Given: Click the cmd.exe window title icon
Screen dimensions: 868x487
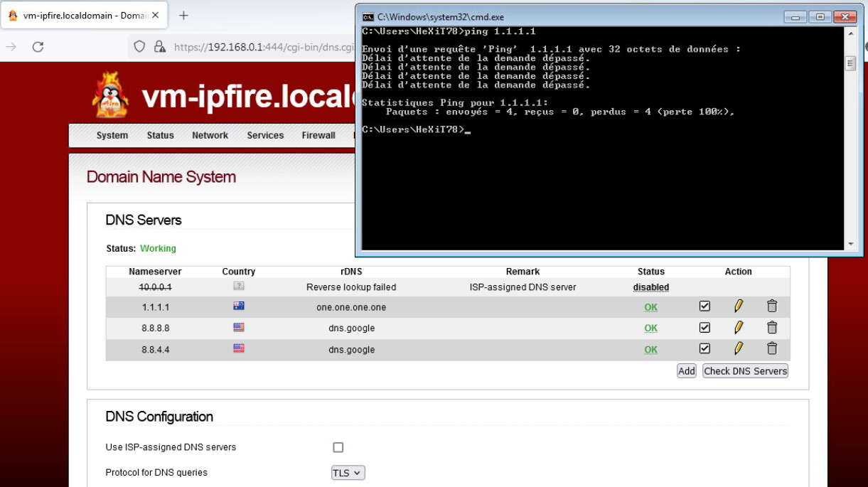Looking at the screenshot, I should coord(368,16).
